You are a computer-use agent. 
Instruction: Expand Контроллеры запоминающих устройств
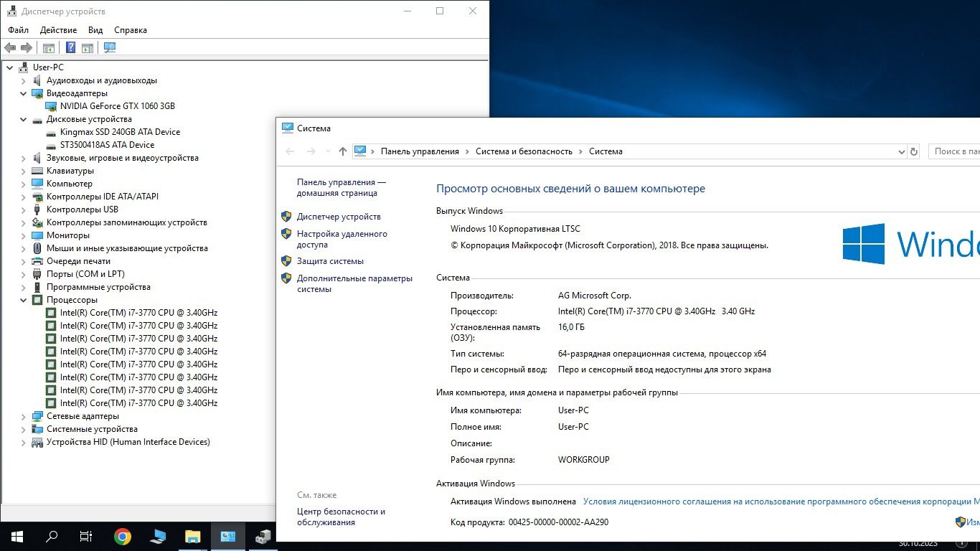pos(23,222)
